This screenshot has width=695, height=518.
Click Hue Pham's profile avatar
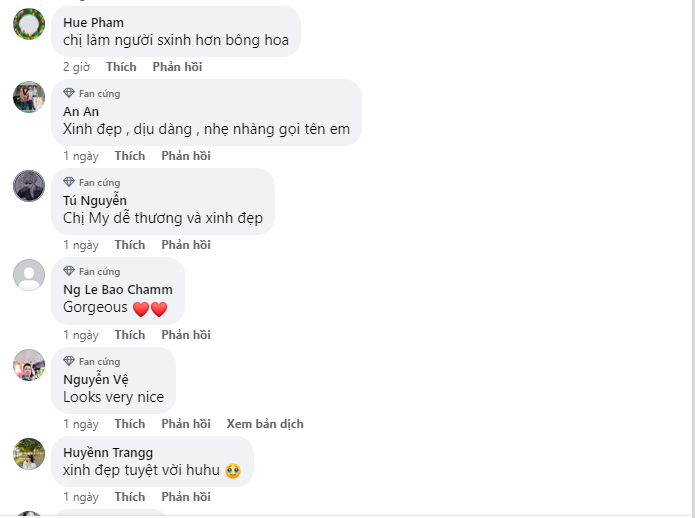(x=29, y=23)
